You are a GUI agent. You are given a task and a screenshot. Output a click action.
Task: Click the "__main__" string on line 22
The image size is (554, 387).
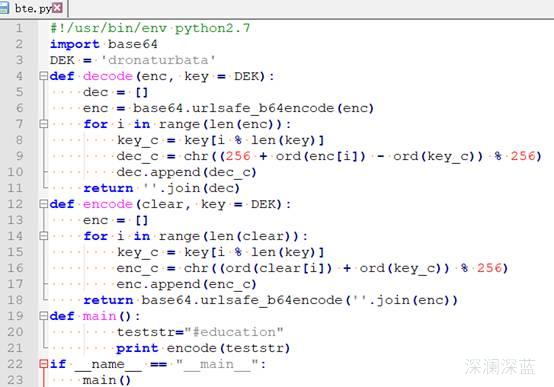click(x=217, y=364)
